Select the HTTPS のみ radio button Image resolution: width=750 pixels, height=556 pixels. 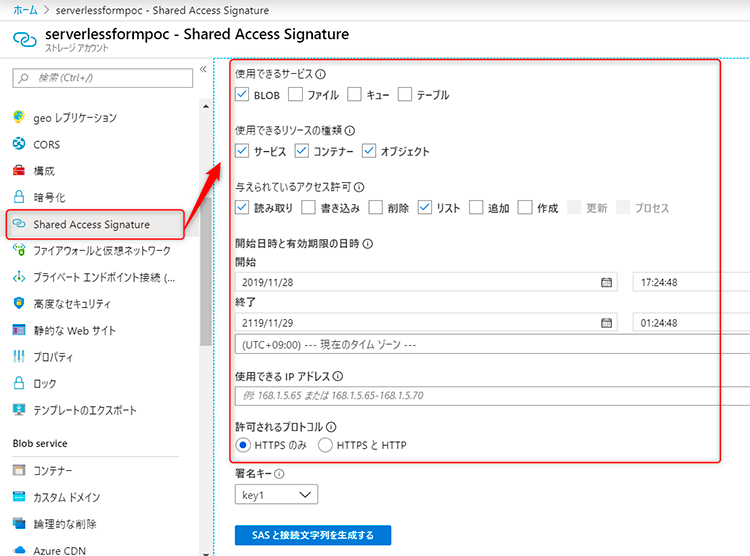(243, 445)
